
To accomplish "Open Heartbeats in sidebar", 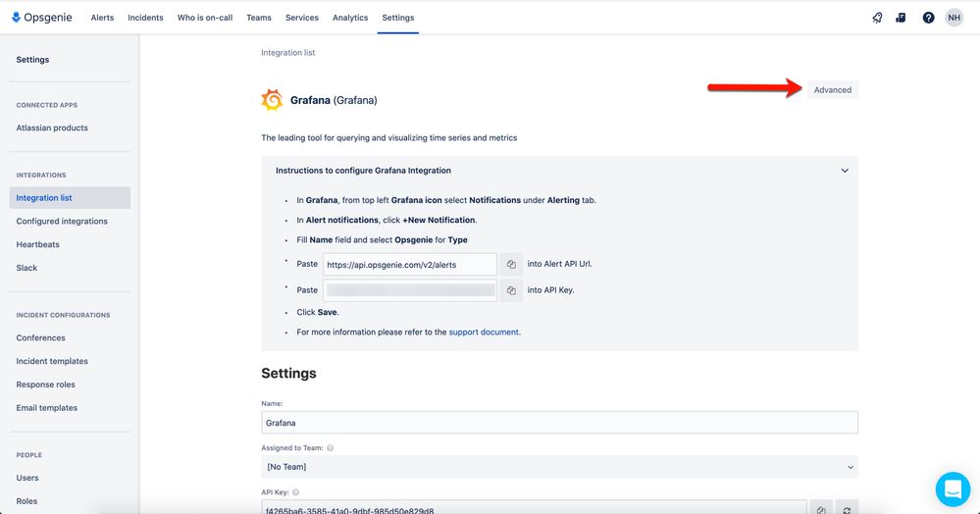I will click(x=37, y=244).
